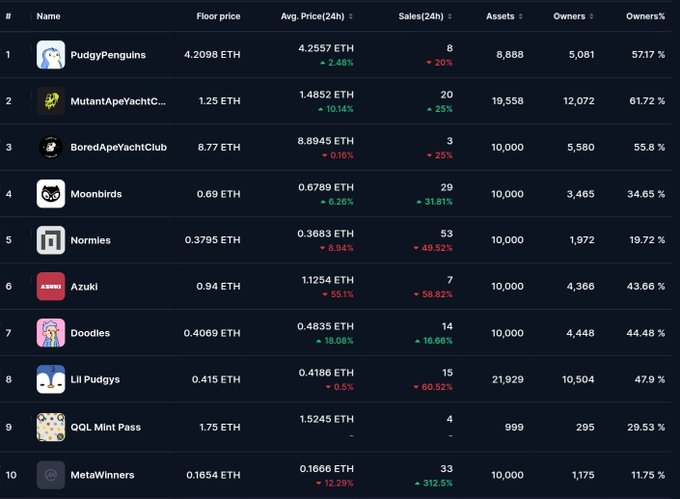Select the 0.94 ETH floor price
The image size is (680, 499).
pyautogui.click(x=218, y=286)
